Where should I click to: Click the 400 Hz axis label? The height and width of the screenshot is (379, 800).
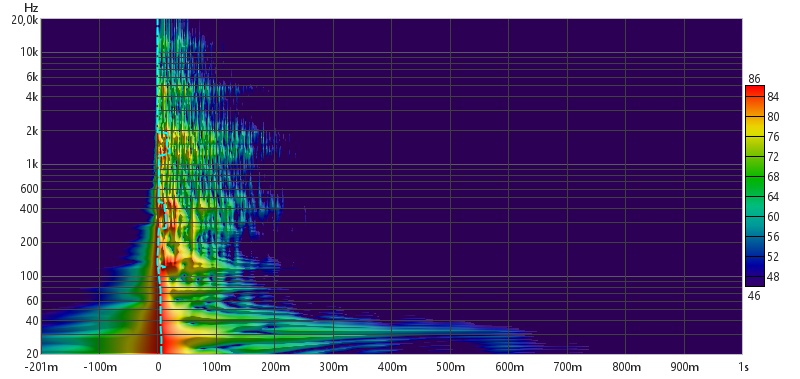click(x=31, y=208)
